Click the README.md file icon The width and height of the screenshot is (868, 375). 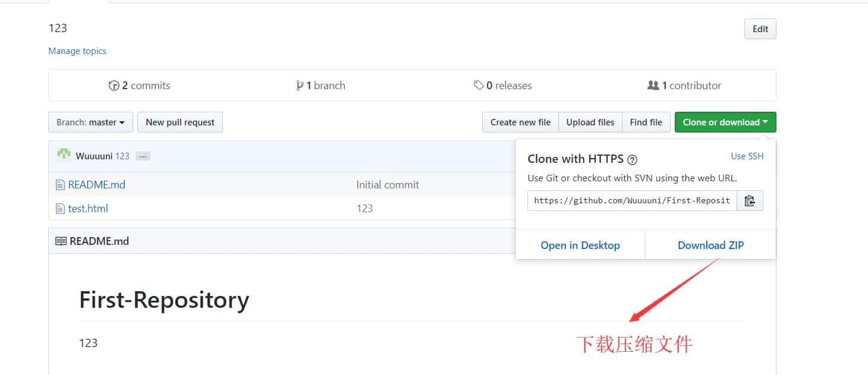(60, 185)
